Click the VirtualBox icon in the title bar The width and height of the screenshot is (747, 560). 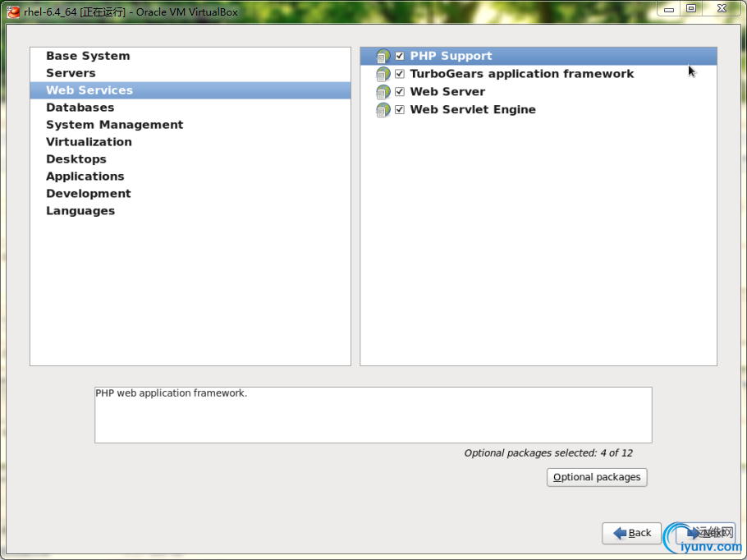coord(13,11)
